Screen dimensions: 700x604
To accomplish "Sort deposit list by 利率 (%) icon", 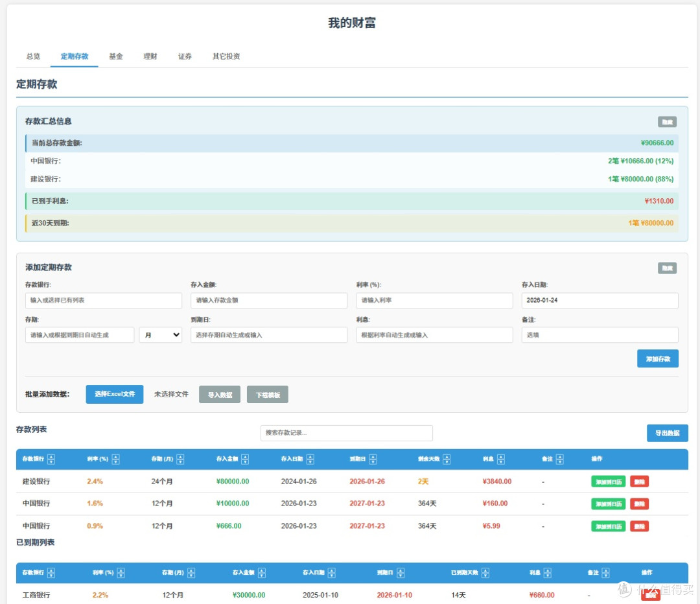I will point(115,459).
